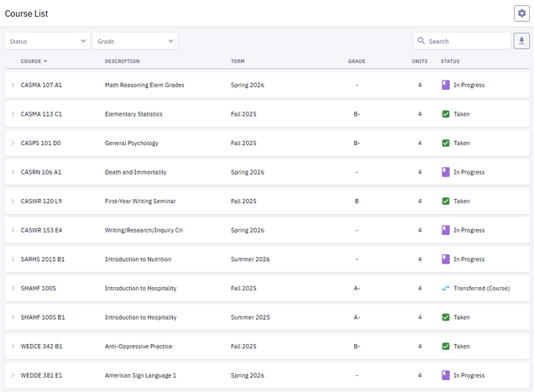Click the Course List title
Screen dimensions: 534x392
pos(26,13)
